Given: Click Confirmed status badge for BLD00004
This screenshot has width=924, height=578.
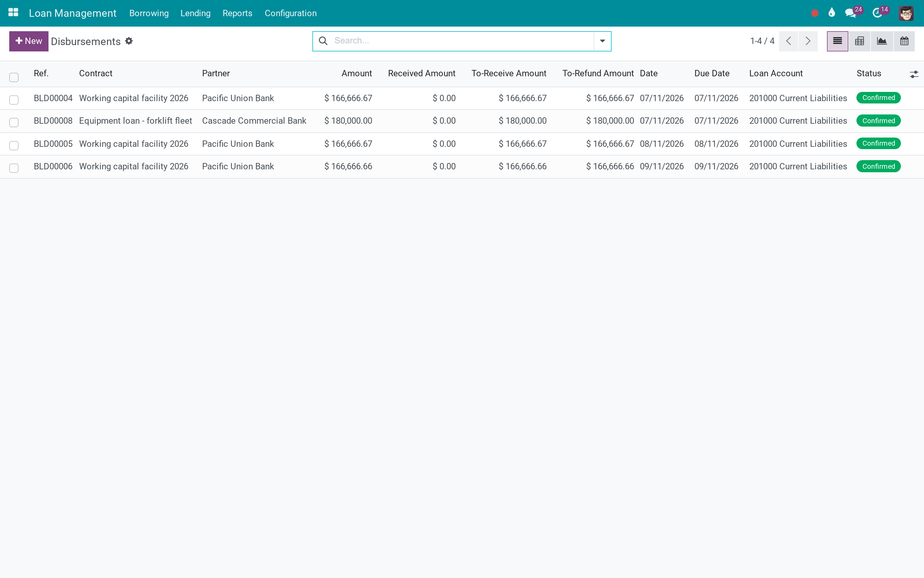Looking at the screenshot, I should point(878,98).
